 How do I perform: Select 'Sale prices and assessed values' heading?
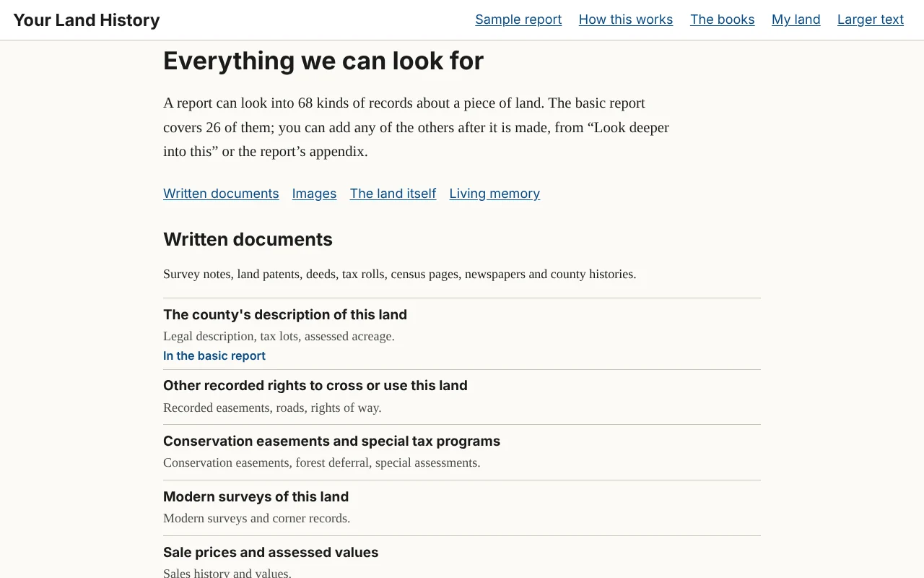coord(271,552)
